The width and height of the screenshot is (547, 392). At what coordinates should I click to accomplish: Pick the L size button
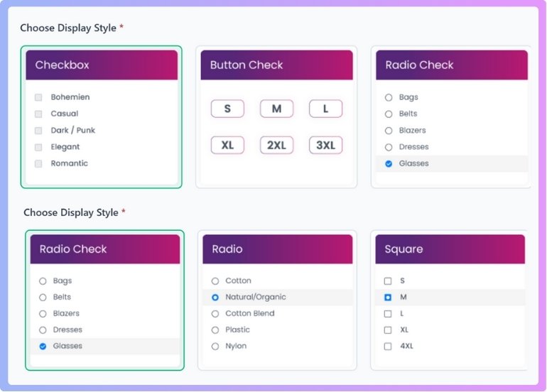tap(325, 109)
